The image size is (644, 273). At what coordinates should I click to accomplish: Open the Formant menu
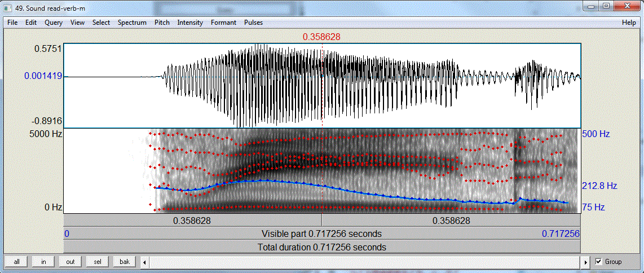223,23
